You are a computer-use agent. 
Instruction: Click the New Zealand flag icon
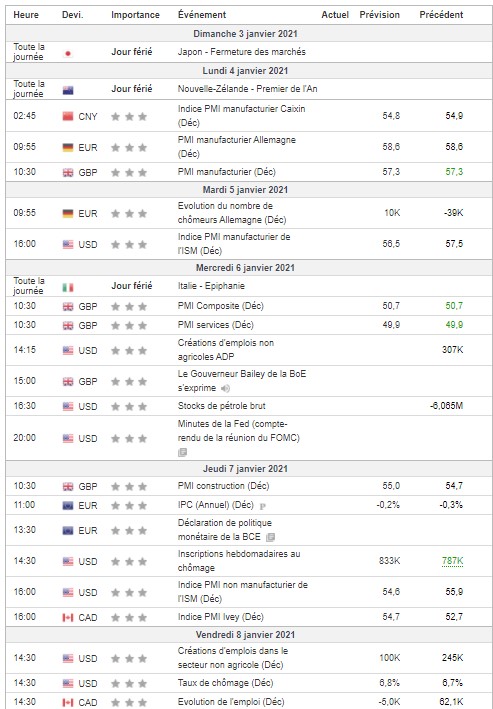68,90
